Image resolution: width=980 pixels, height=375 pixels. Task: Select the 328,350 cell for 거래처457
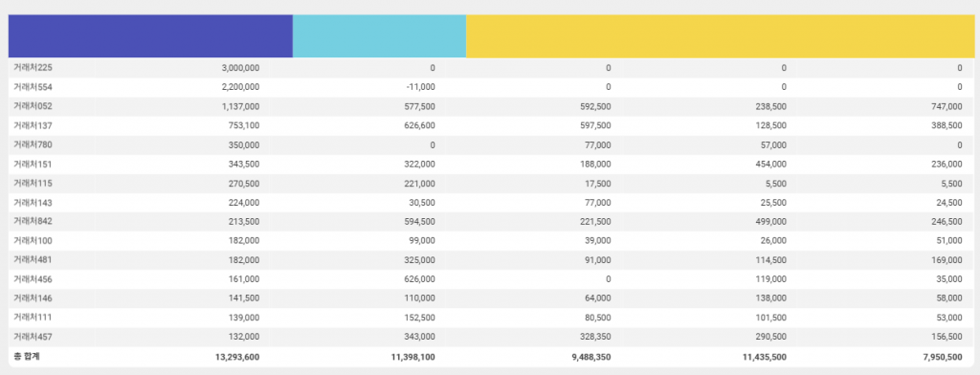(594, 338)
